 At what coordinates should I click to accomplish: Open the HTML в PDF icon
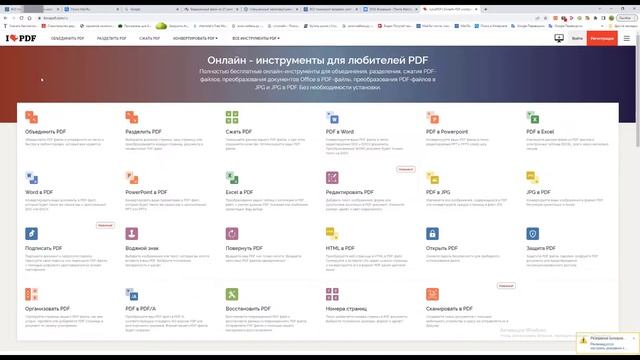tap(332, 233)
